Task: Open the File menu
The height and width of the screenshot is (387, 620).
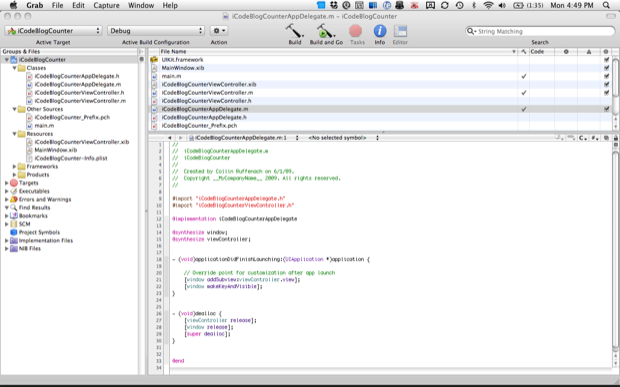Action: point(57,5)
